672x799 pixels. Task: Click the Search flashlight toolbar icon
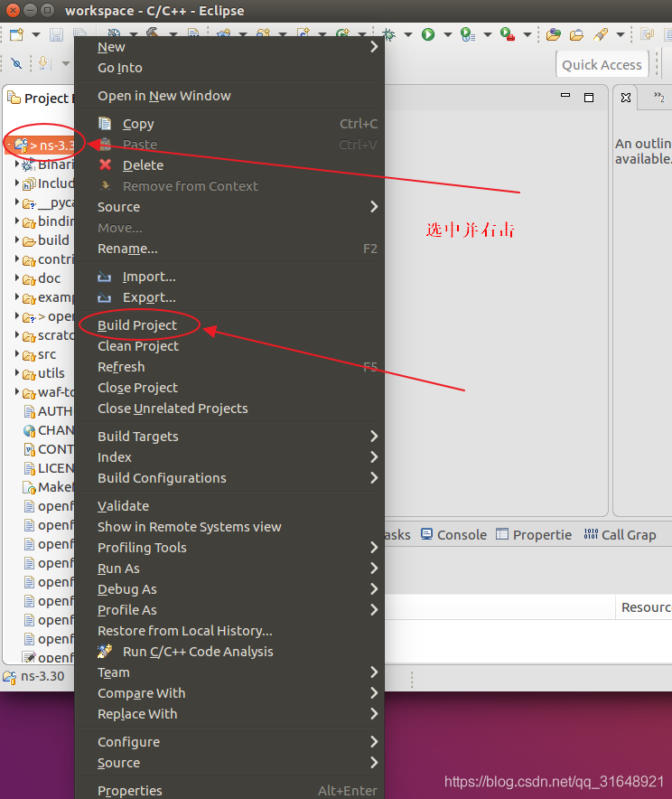point(601,34)
